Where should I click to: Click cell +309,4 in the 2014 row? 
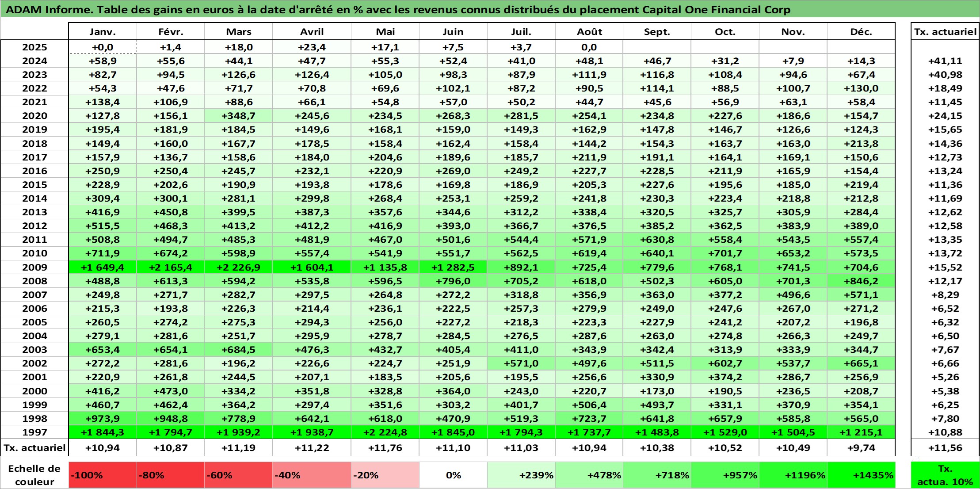[103, 199]
